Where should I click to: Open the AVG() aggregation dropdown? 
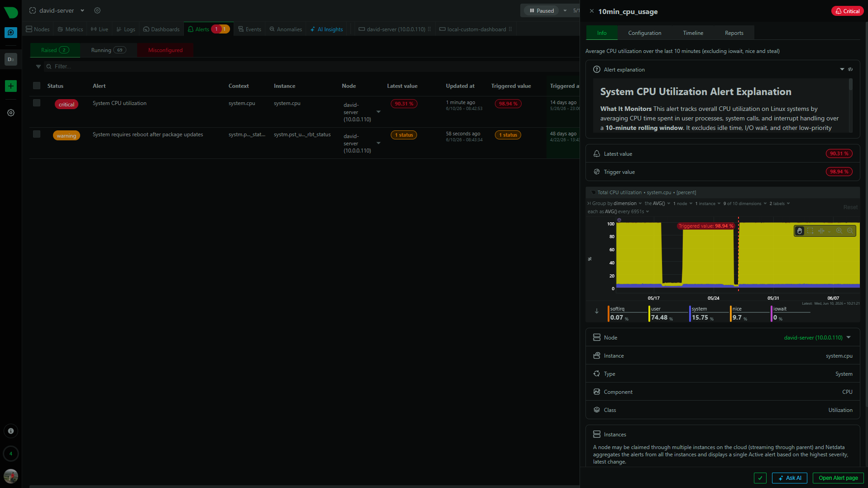(x=657, y=204)
